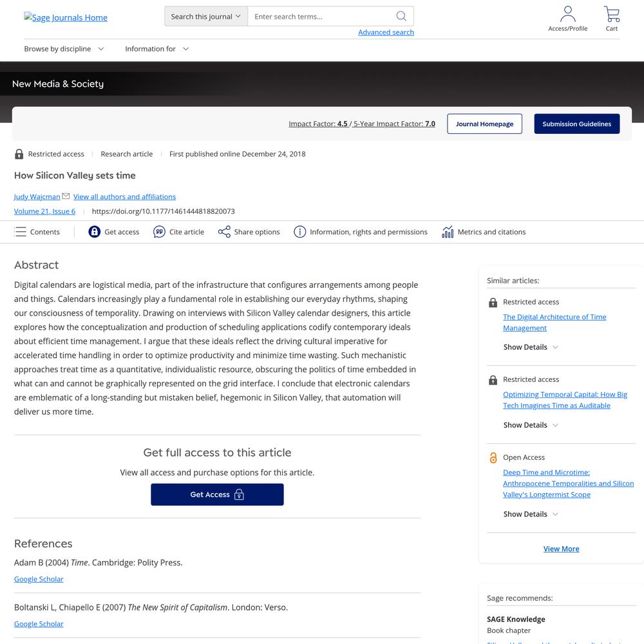This screenshot has height=644, width=644.
Task: Click the Metrics and citations chart icon
Action: pyautogui.click(x=448, y=232)
